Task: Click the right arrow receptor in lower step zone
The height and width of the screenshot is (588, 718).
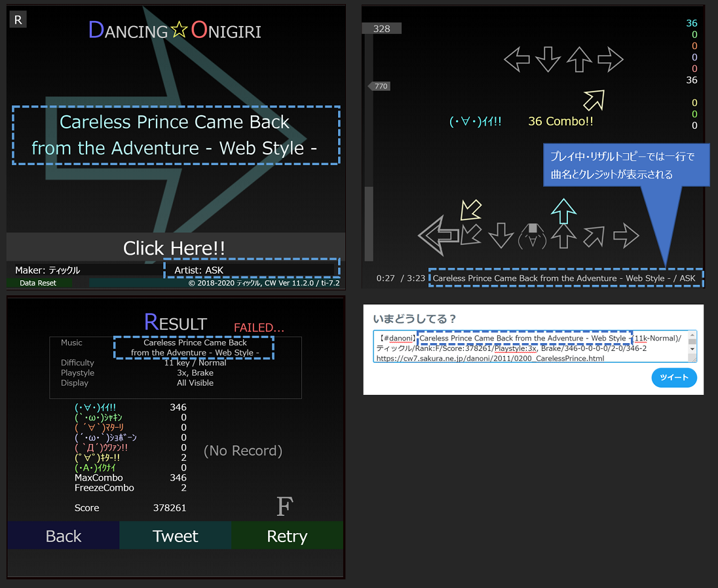Action: point(626,236)
